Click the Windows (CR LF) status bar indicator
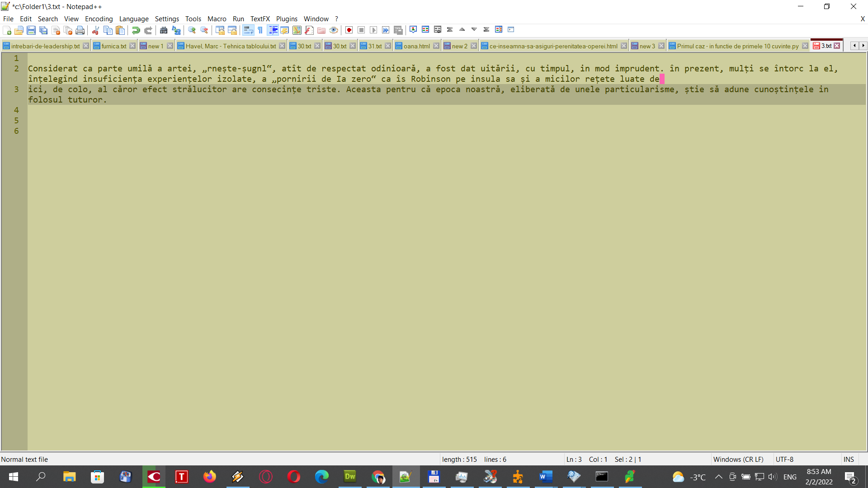868x488 pixels. point(738,459)
